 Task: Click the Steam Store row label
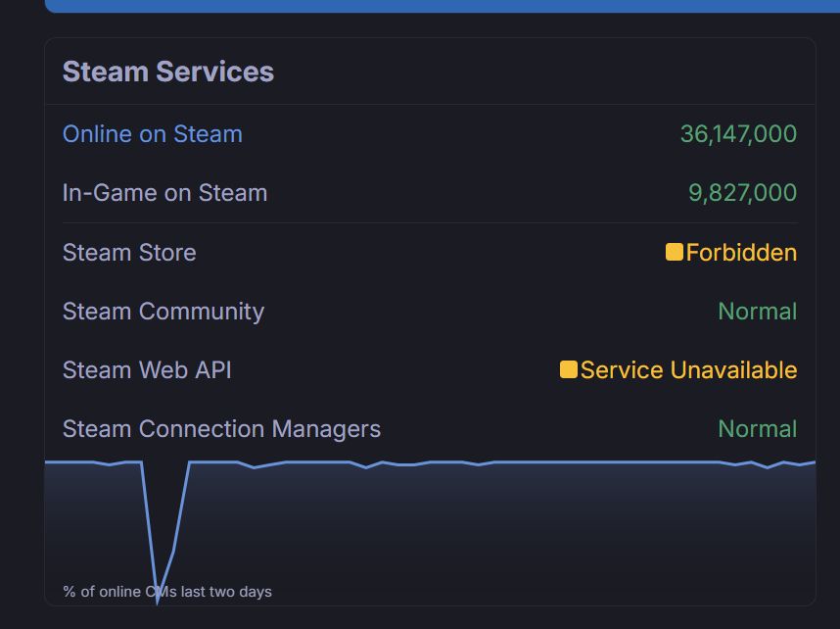(129, 253)
